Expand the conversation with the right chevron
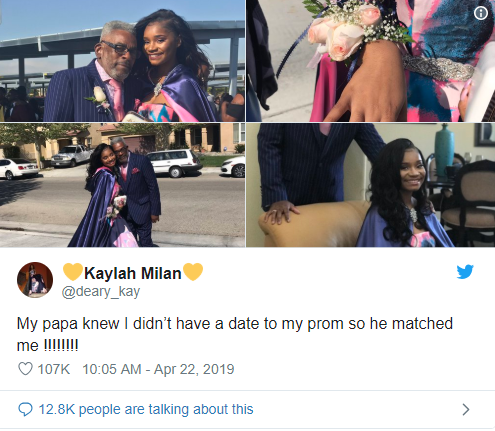 pyautogui.click(x=466, y=409)
